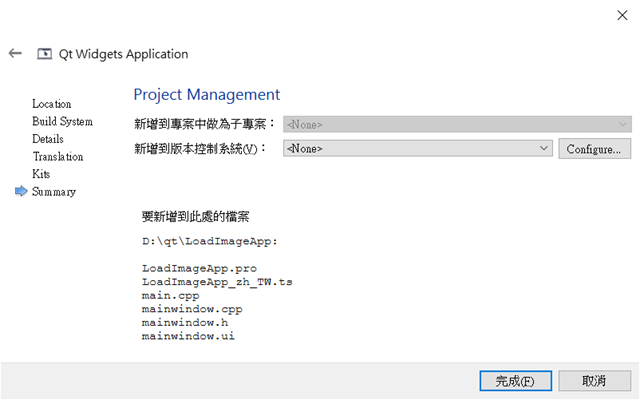Select the Location wizard step
640x400 pixels.
[52, 104]
